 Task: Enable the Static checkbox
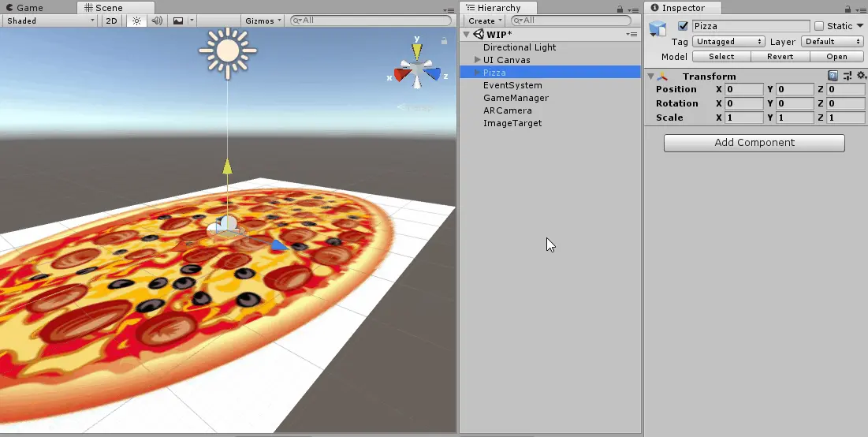point(819,26)
